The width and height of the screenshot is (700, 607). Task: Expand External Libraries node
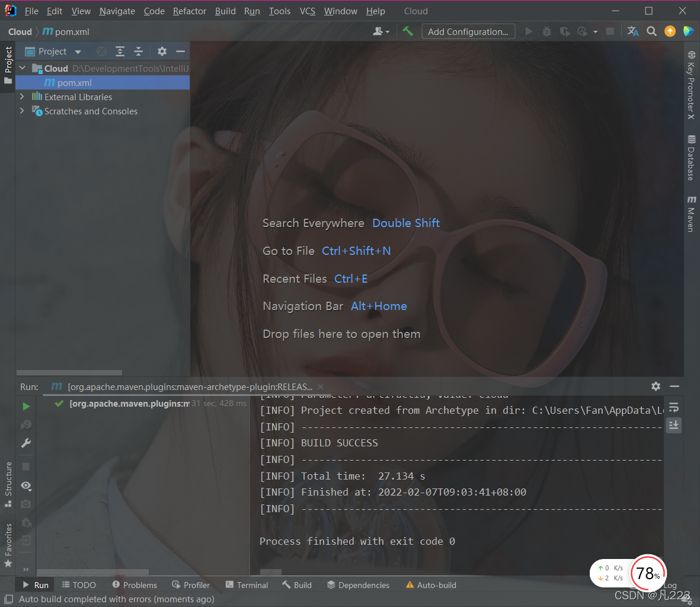tap(22, 97)
